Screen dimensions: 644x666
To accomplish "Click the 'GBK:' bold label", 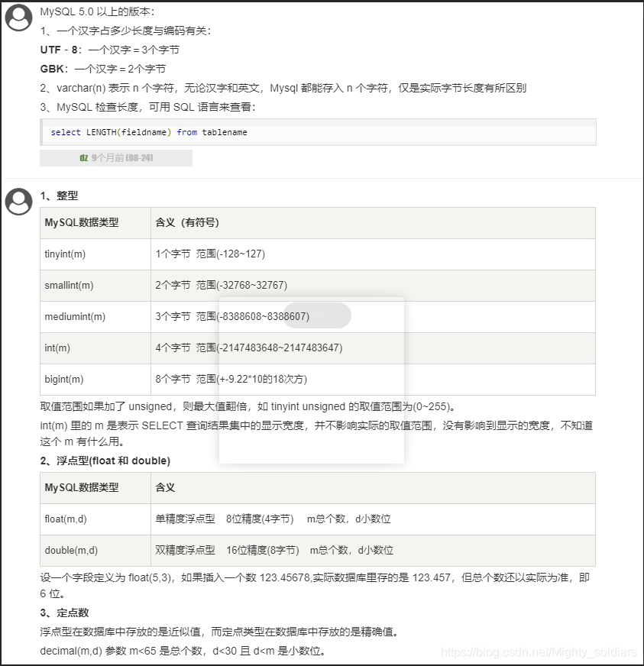I will coord(54,69).
